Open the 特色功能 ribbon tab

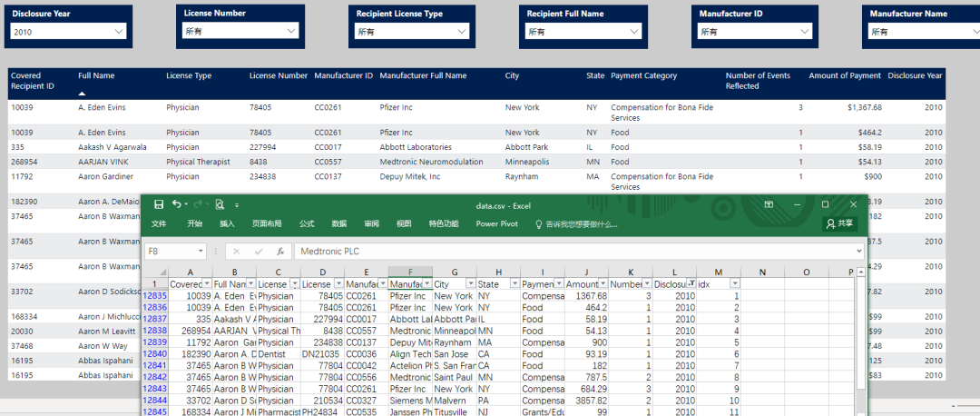click(x=444, y=224)
